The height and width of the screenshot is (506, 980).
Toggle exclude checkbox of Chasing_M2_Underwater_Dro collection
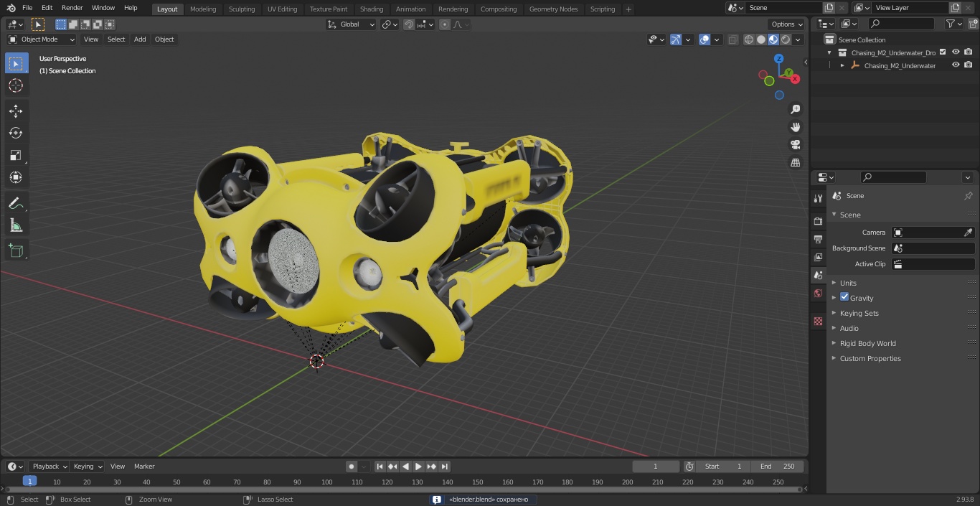pos(943,52)
